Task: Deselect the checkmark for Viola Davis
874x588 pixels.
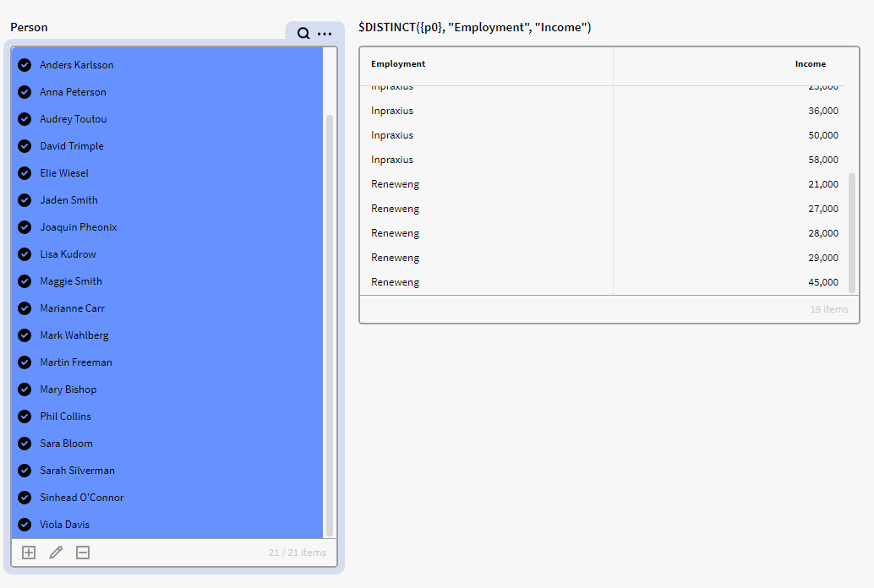Action: (25, 525)
